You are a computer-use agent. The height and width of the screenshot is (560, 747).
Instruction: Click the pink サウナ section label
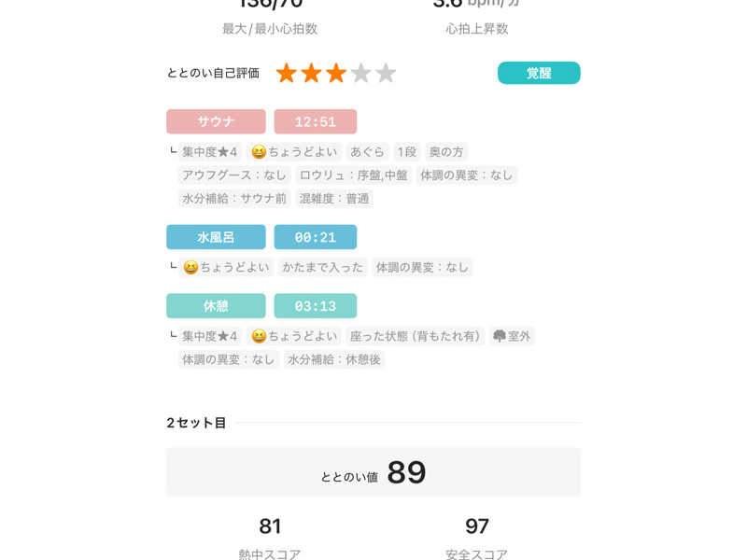click(216, 121)
